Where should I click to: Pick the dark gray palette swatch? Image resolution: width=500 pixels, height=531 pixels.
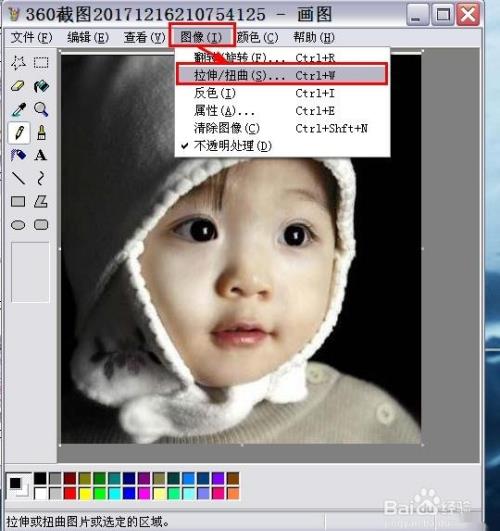tap(55, 479)
